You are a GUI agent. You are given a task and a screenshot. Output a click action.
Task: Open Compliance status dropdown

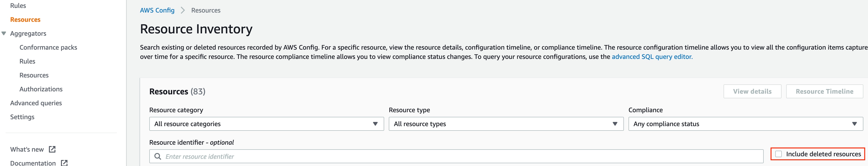tap(746, 124)
